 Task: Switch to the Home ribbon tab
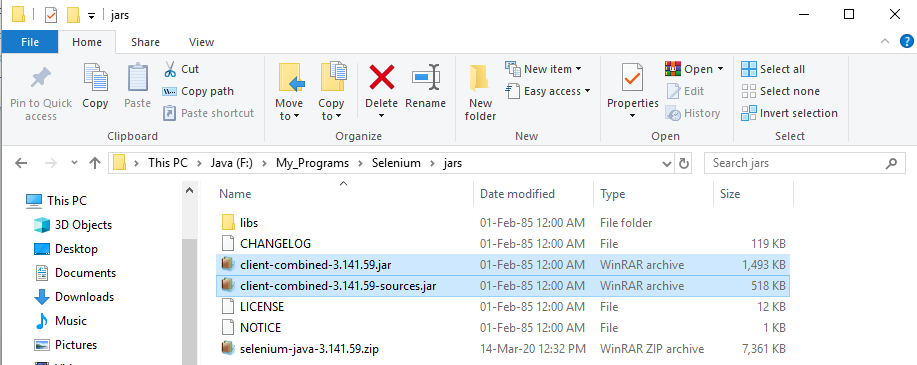click(x=87, y=42)
